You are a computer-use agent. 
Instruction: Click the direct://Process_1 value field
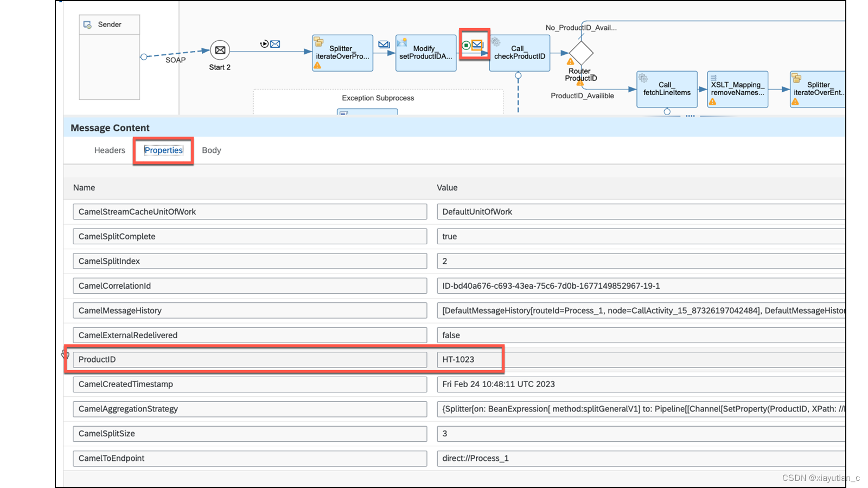(641, 458)
